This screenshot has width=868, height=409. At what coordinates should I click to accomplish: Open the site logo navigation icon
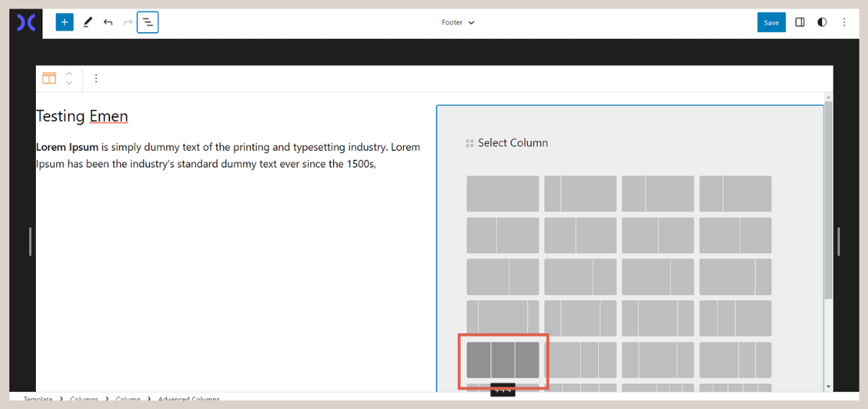point(26,23)
